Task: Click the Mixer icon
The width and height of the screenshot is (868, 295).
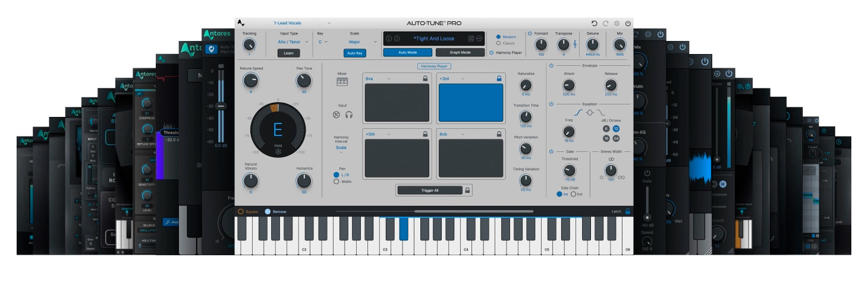Action: (342, 82)
